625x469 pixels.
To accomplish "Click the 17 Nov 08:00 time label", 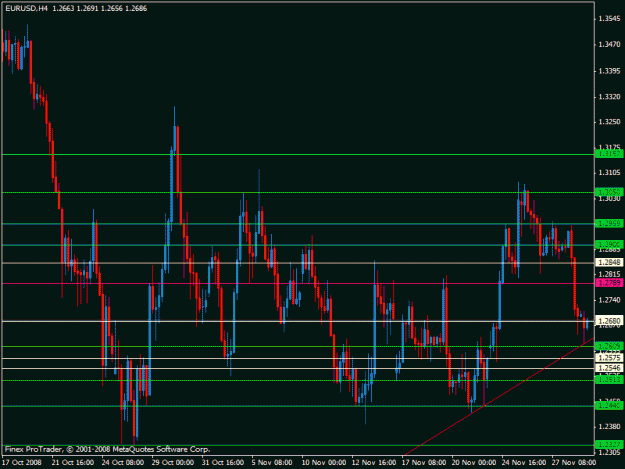I will coord(424,463).
